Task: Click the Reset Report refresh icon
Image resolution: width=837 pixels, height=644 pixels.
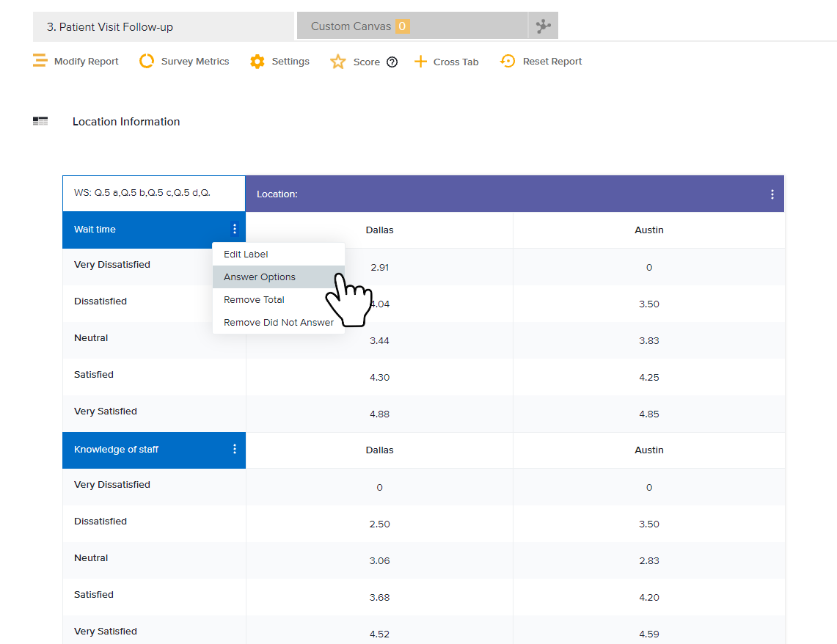Action: tap(508, 62)
